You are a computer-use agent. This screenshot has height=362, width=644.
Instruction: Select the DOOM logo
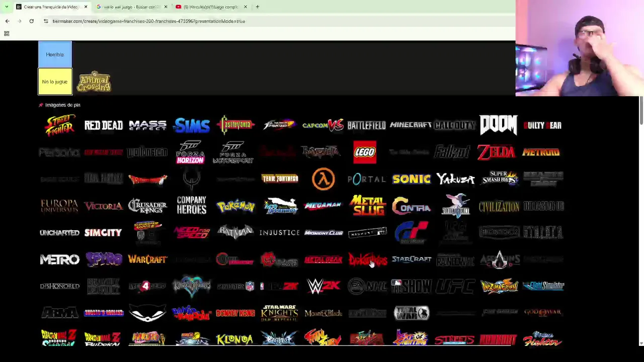click(x=499, y=125)
